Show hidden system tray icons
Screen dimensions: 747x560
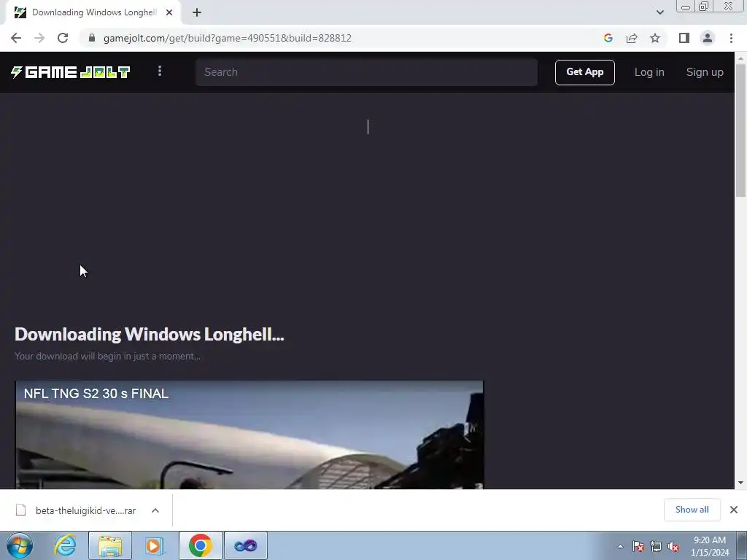tap(620, 546)
